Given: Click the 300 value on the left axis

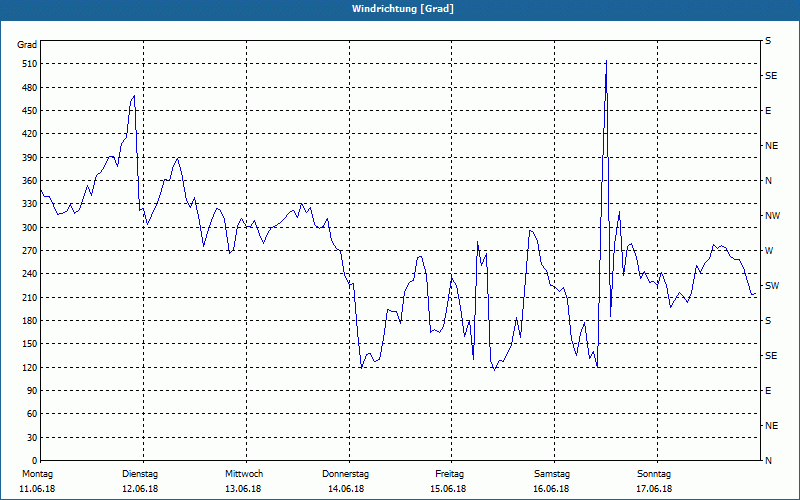Looking at the screenshot, I should 30,228.
